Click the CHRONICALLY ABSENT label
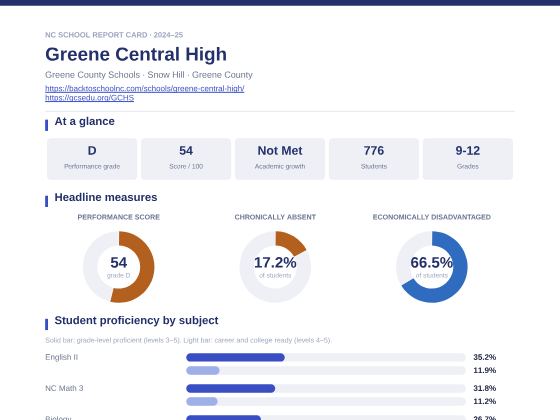The height and width of the screenshot is (420, 560). (x=275, y=217)
